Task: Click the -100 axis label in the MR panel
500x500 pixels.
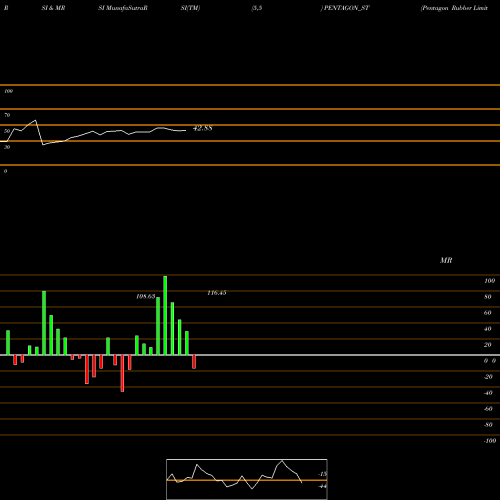Action: (x=490, y=441)
